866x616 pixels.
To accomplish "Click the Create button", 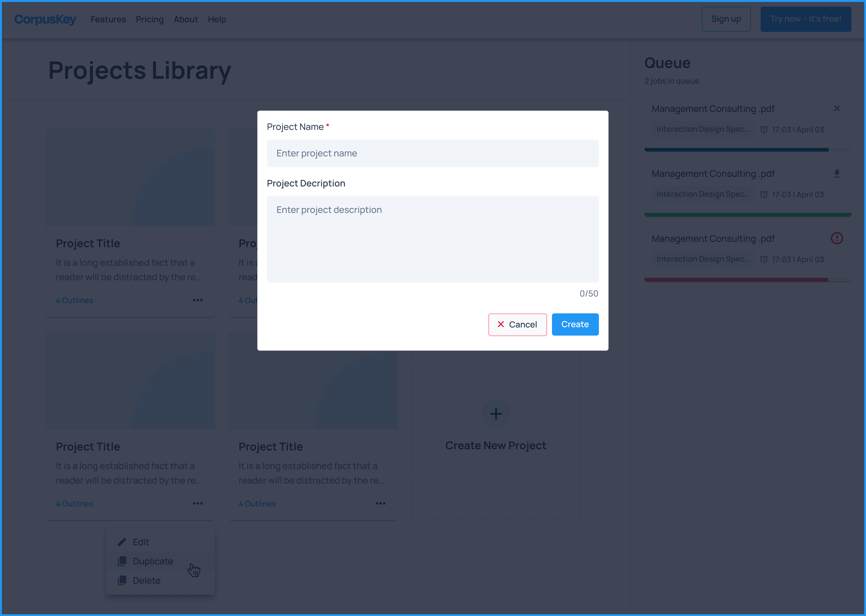I will pos(575,324).
